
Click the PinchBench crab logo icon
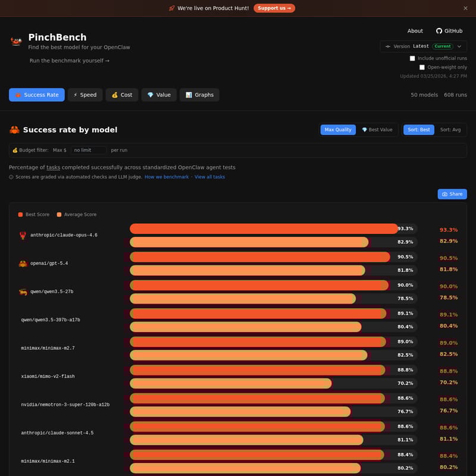click(x=16, y=42)
